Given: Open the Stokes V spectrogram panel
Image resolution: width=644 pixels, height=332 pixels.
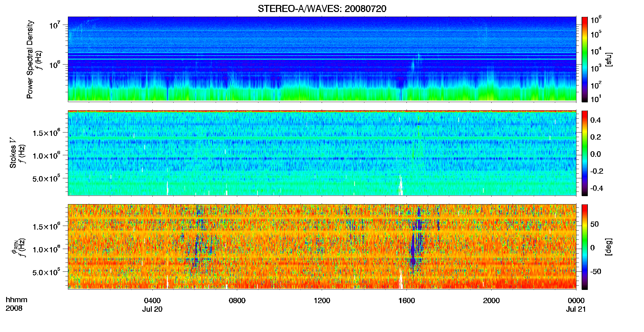Looking at the screenshot, I should point(322,153).
